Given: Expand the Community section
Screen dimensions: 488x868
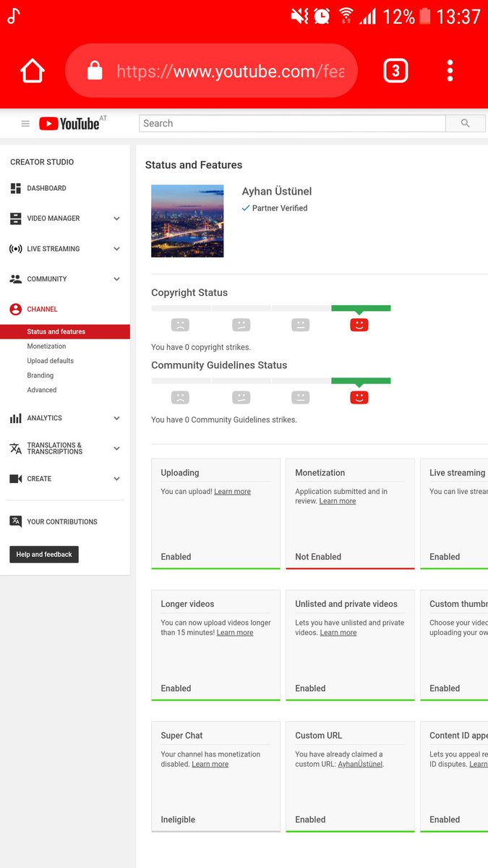Looking at the screenshot, I should click(116, 279).
